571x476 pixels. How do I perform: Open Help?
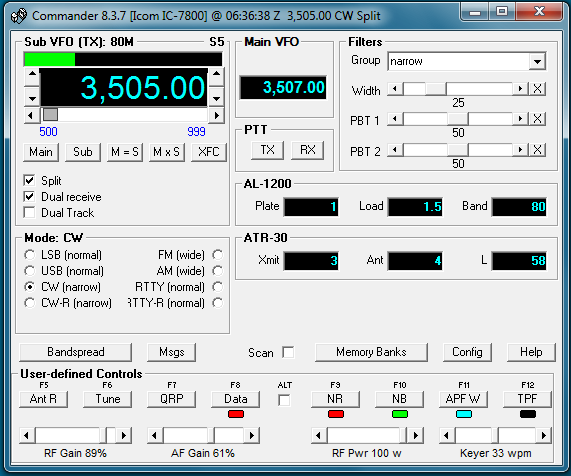531,352
